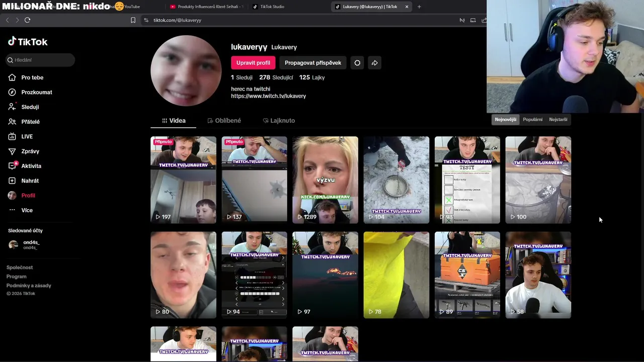Open the TikTok home logo
The image size is (644, 362).
tap(28, 42)
